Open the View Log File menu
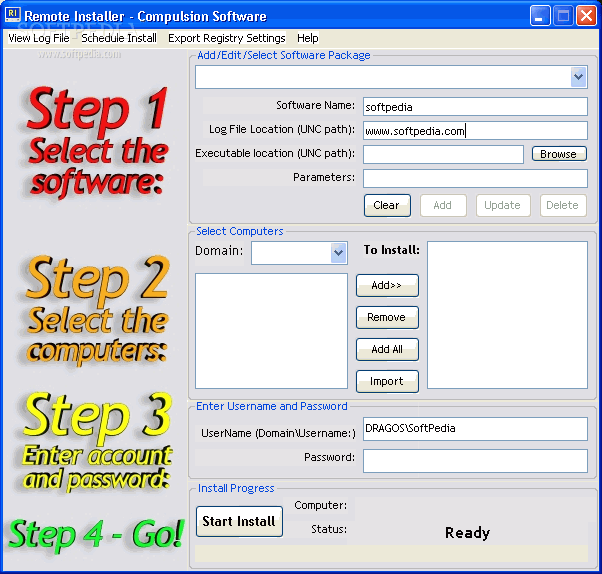This screenshot has width=602, height=574. point(39,38)
